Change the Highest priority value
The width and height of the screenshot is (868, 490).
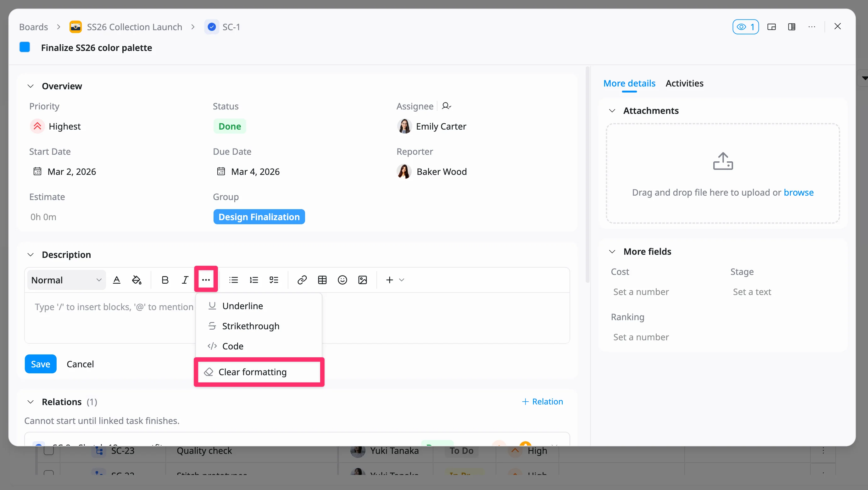tap(56, 126)
